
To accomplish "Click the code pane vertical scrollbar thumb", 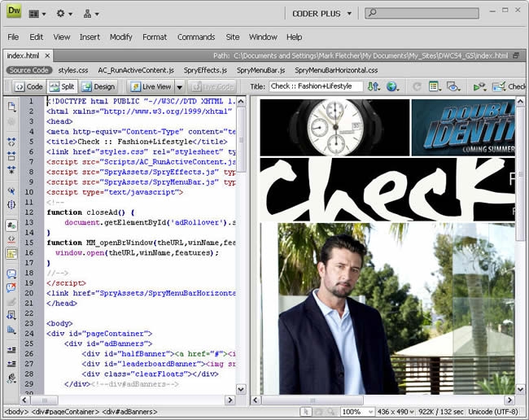I will point(241,139).
